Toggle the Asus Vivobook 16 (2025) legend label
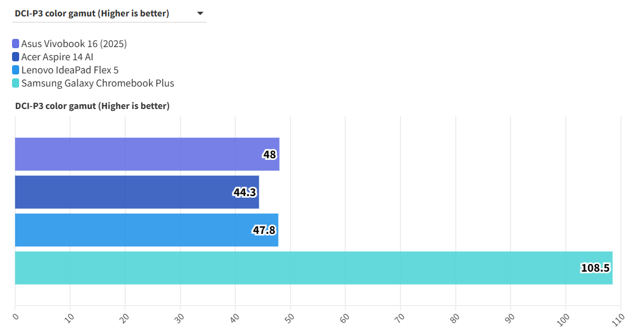Screen dimensions: 644x333 74,44
